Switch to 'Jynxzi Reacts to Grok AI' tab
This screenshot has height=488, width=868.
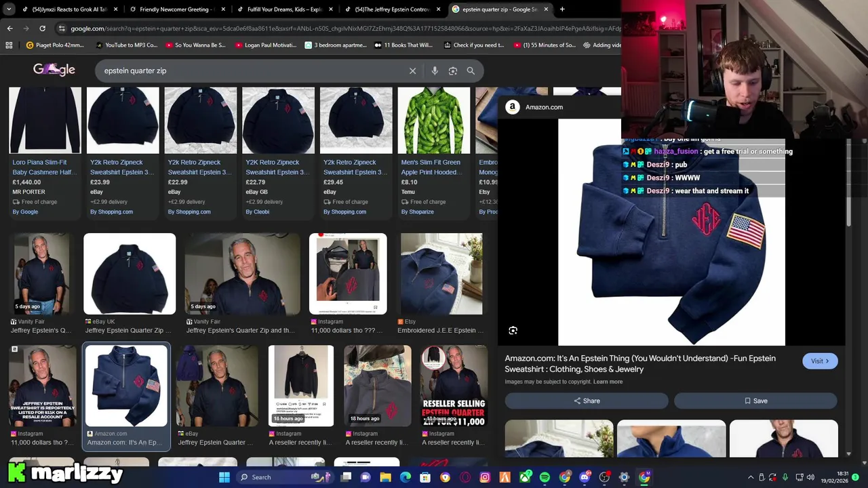click(71, 9)
